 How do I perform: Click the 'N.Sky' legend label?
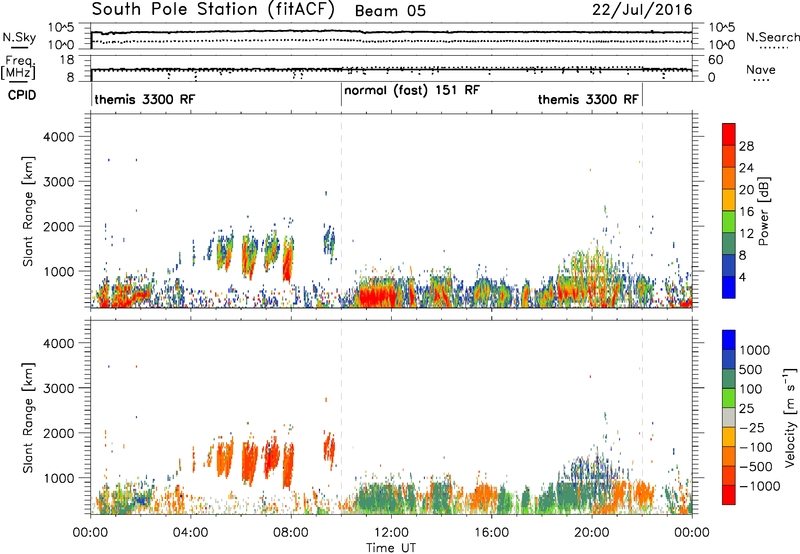(x=19, y=37)
